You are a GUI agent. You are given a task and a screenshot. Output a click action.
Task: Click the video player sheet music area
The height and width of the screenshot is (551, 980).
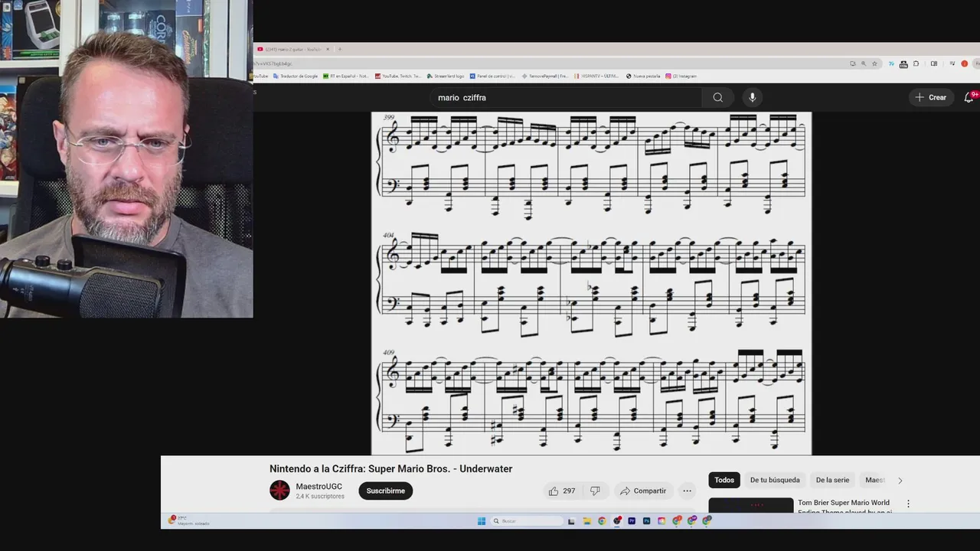coord(591,283)
